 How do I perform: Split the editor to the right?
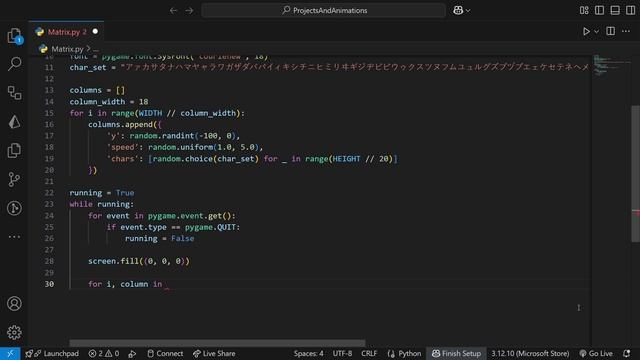click(x=611, y=31)
